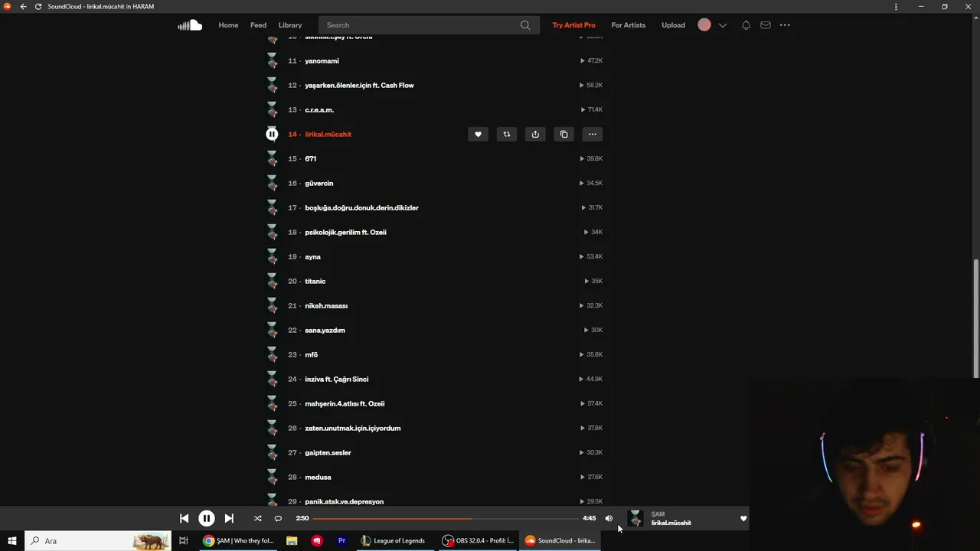Play zaten.unutmak.için.içiyordum

352,428
